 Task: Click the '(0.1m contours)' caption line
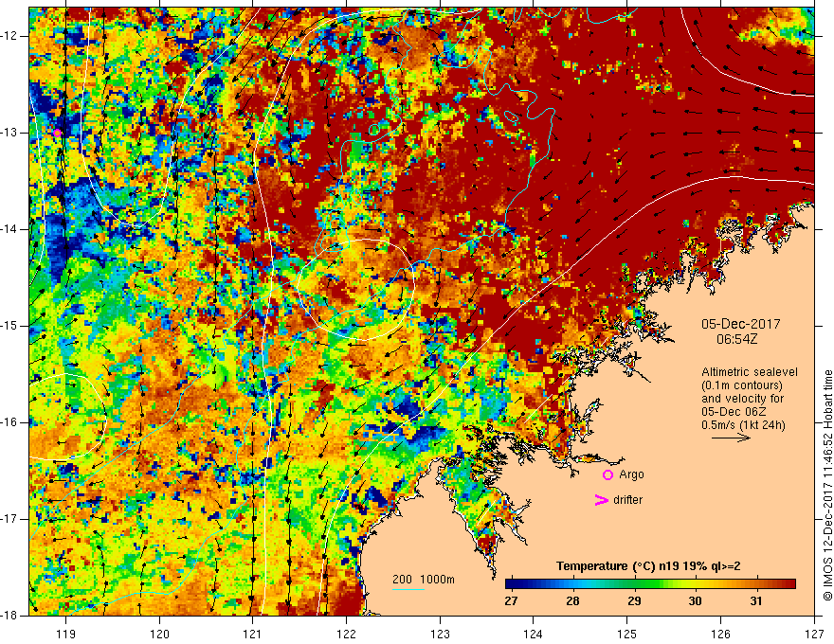point(741,385)
